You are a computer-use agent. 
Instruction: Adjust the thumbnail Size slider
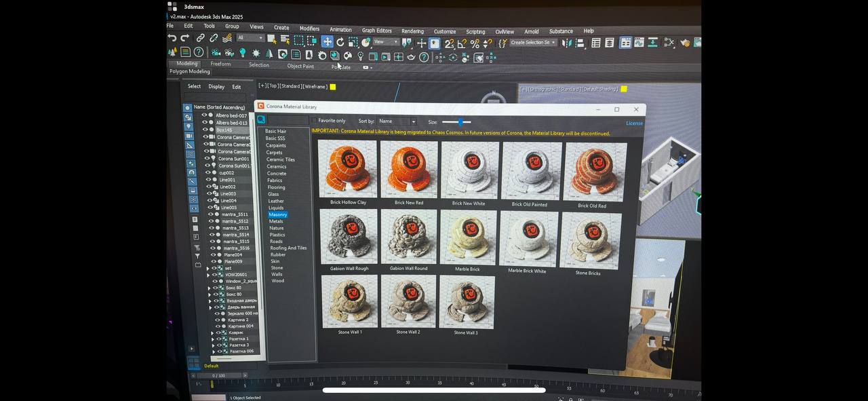click(x=456, y=122)
